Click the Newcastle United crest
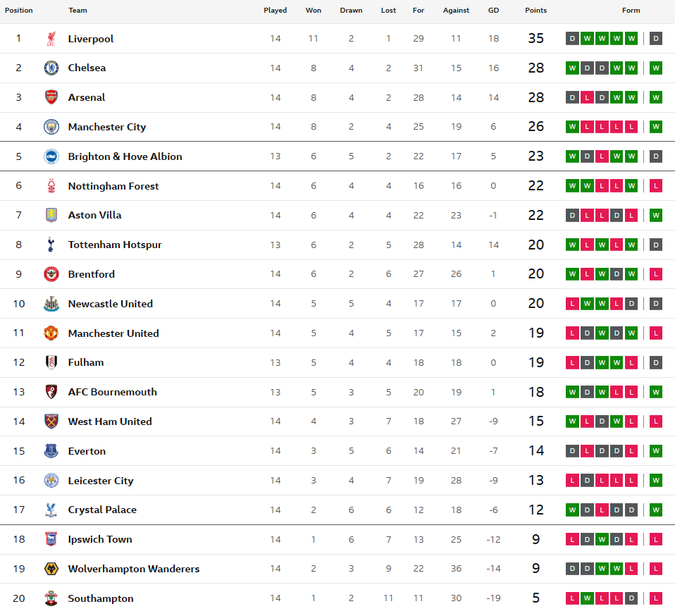 (51, 304)
